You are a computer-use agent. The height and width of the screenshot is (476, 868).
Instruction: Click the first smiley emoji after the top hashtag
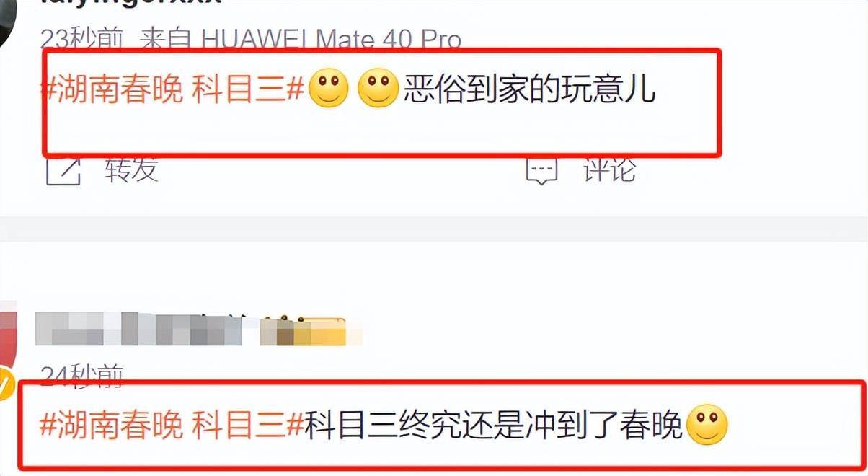(x=329, y=89)
